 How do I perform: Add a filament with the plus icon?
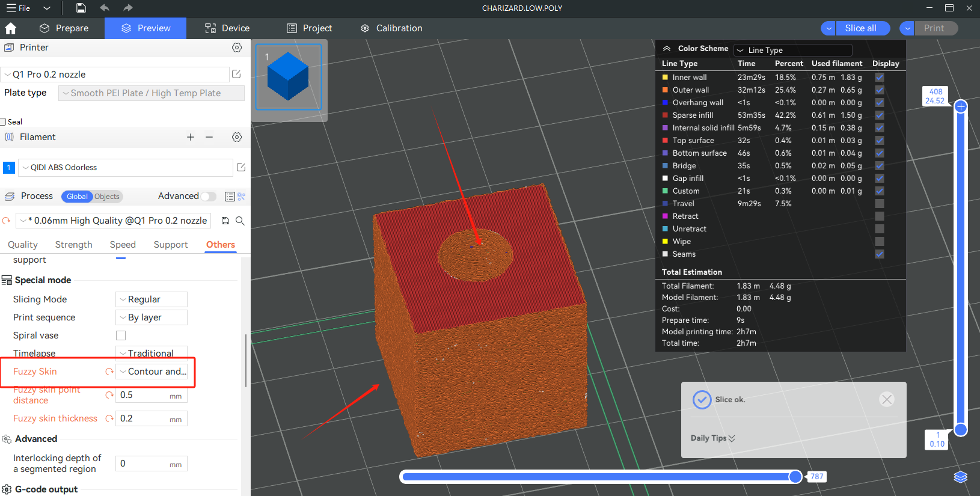point(191,137)
